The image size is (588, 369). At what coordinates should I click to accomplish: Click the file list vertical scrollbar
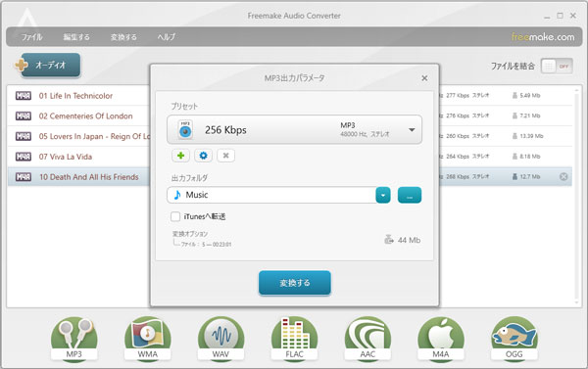577,197
